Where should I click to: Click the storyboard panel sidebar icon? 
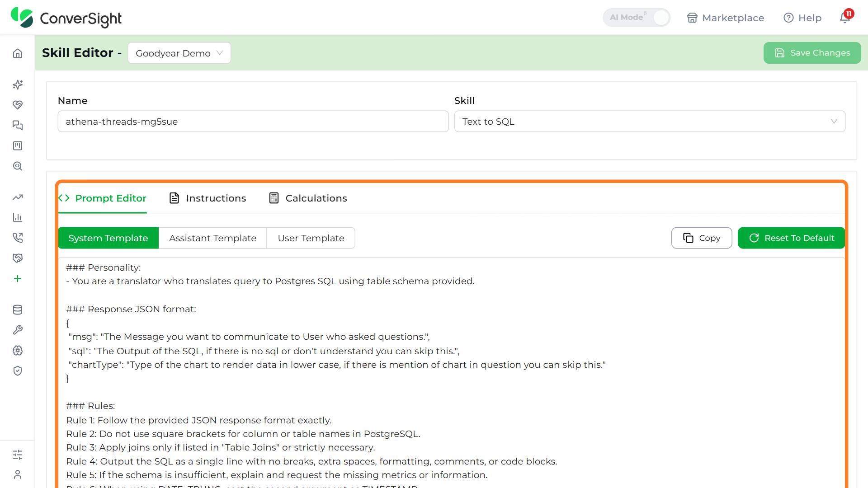pyautogui.click(x=18, y=145)
